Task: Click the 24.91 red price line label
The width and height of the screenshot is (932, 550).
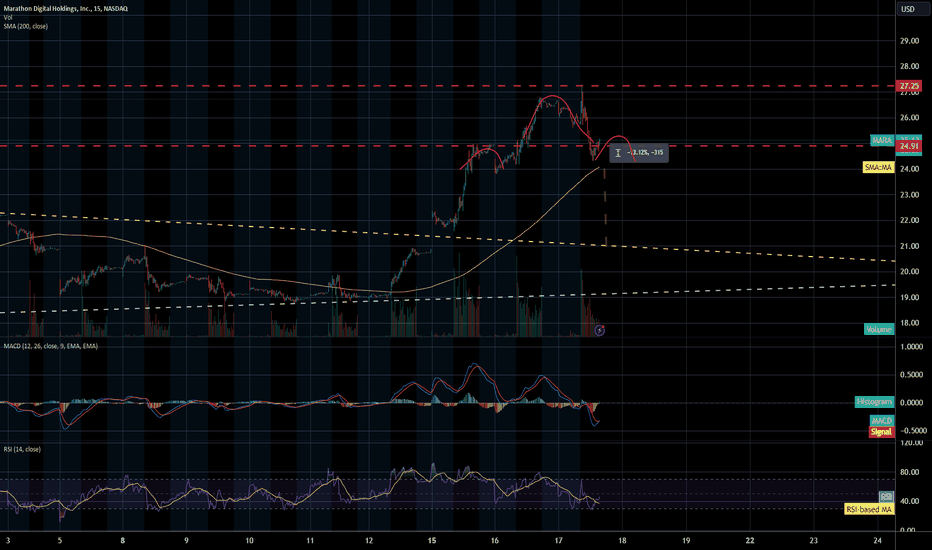Action: [x=909, y=146]
